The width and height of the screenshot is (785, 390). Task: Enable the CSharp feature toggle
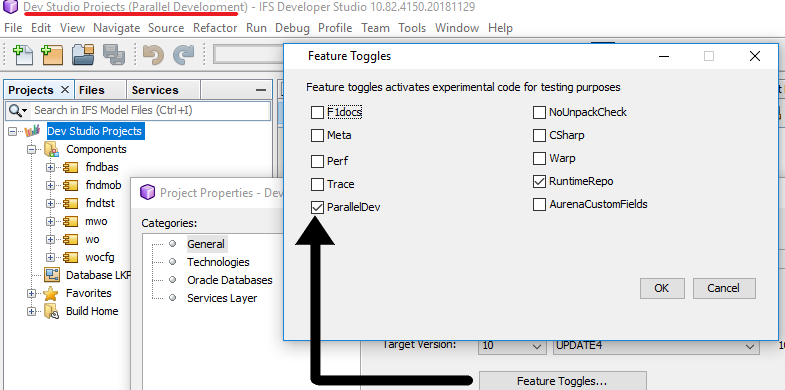coord(539,136)
